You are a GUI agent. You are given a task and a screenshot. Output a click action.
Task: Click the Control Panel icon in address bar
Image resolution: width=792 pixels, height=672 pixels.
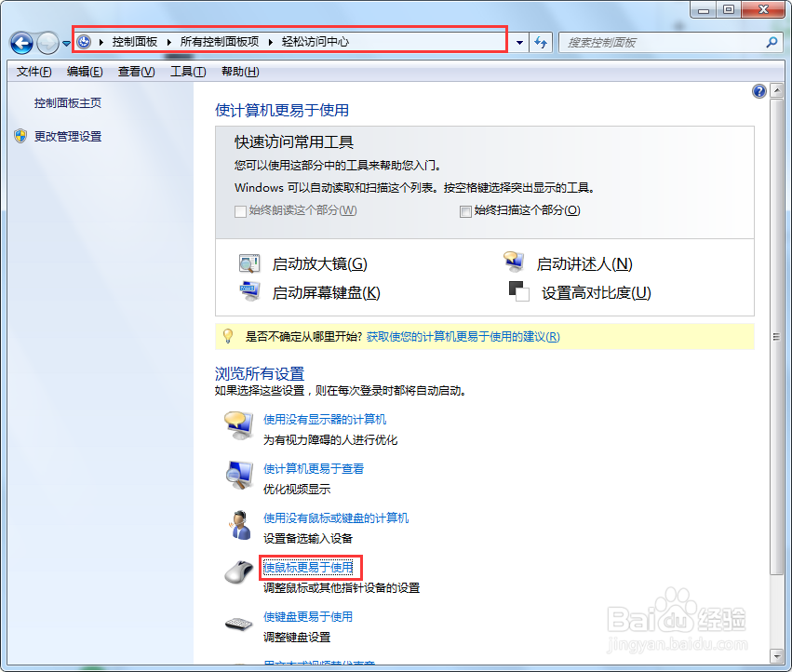point(84,42)
